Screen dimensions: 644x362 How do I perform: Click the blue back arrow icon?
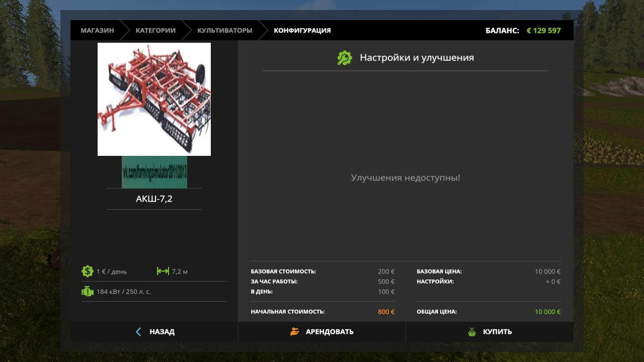click(139, 332)
